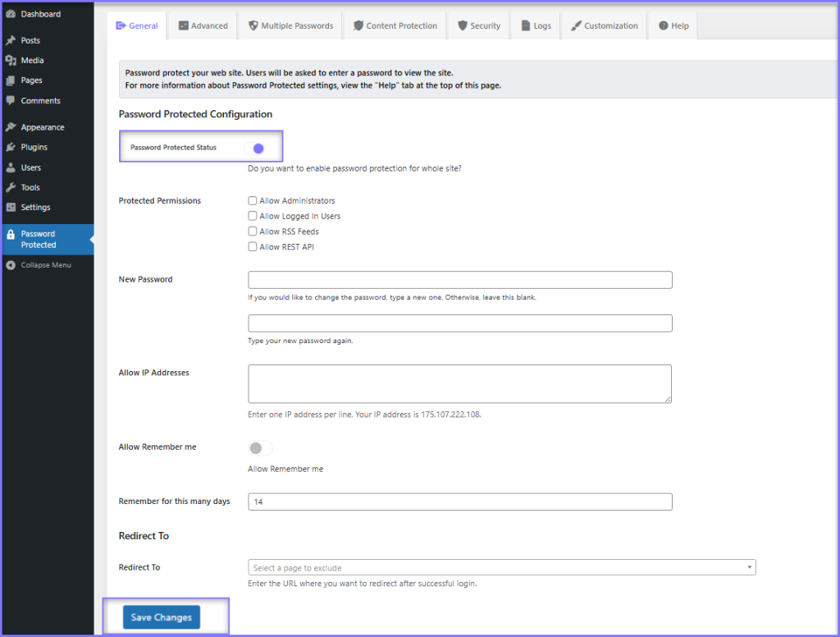This screenshot has height=637, width=840.
Task: Collapse the sidebar with Collapse Menu
Action: click(39, 265)
